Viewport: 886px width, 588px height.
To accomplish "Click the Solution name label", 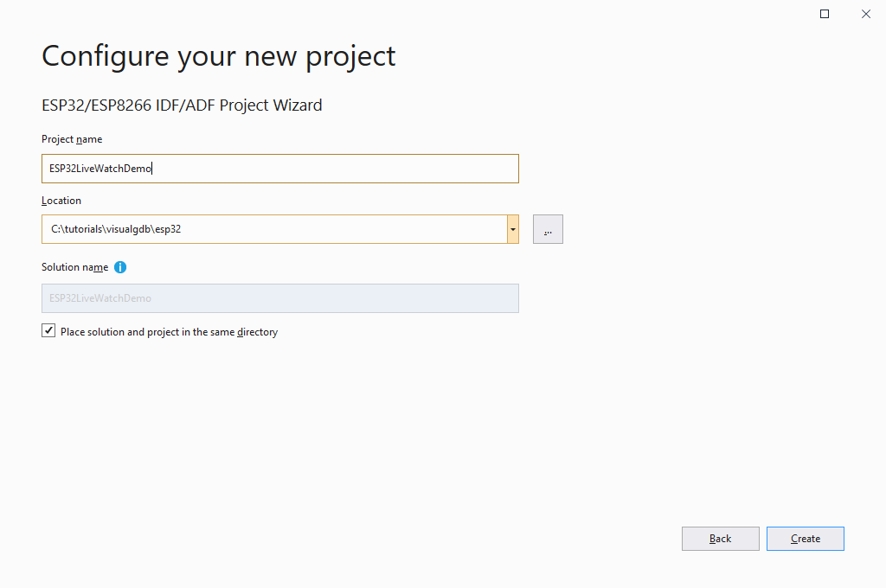I will coord(75,267).
